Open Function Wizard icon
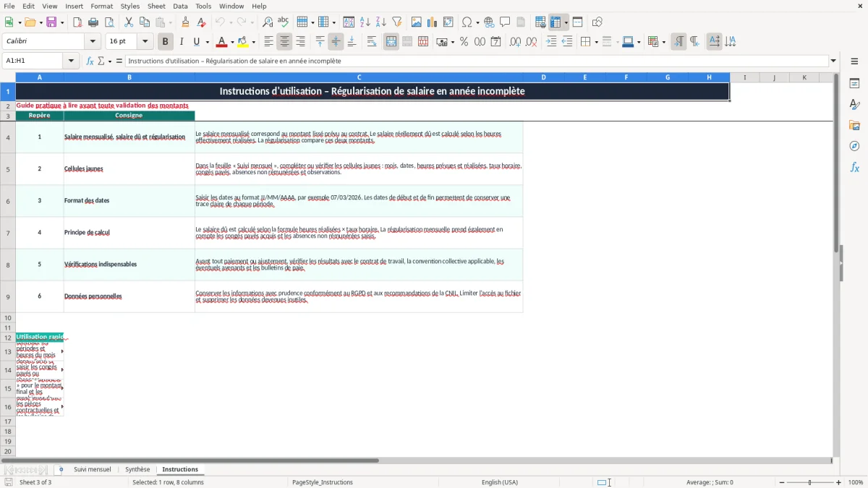 pyautogui.click(x=90, y=61)
